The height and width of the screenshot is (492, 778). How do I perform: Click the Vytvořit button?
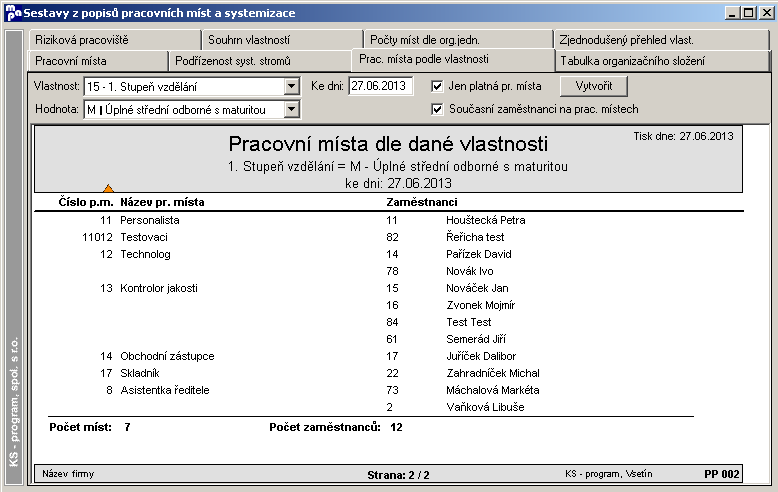pos(594,86)
